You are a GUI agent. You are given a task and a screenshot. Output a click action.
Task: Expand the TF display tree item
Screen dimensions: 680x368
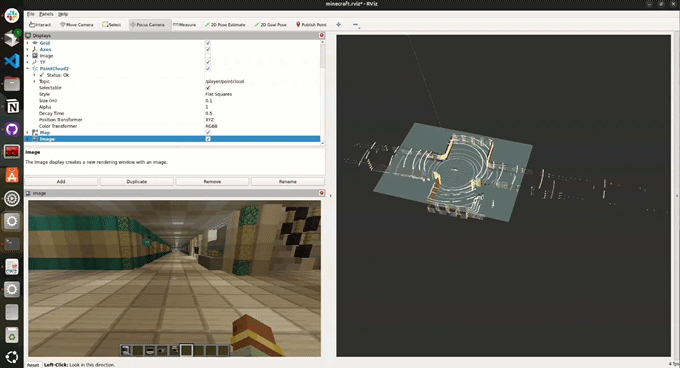click(x=28, y=62)
